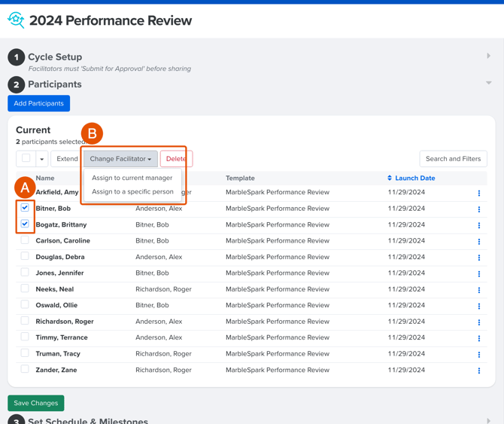Click the green Save Changes button
Screen dimensions: 504x424
point(35,403)
